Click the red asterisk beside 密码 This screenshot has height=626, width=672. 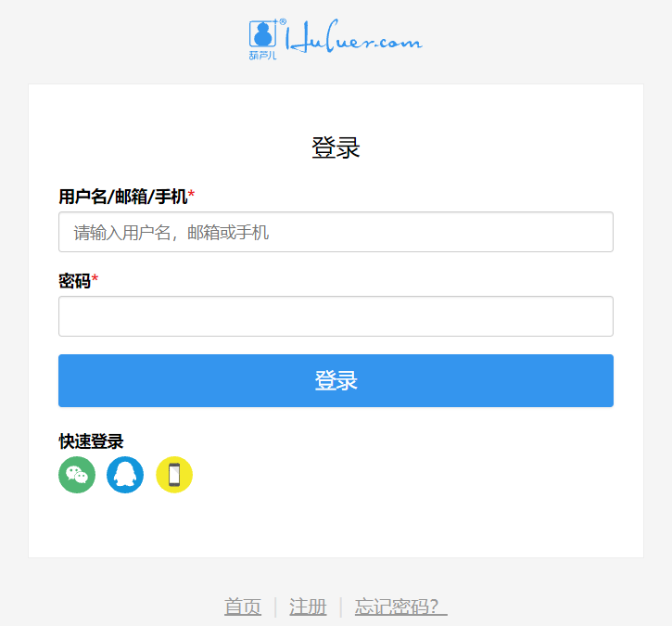pos(95,279)
